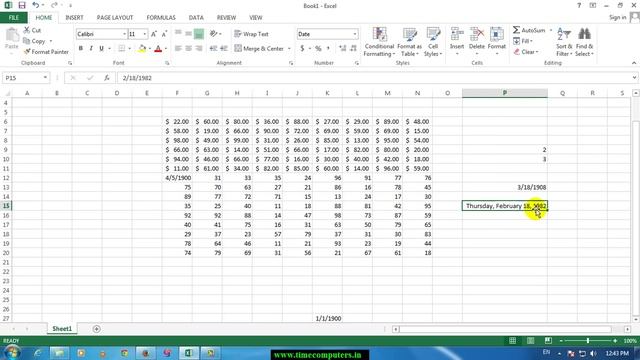Switch to the PAGE LAYOUT tab
This screenshot has width=640, height=360.
(x=115, y=18)
